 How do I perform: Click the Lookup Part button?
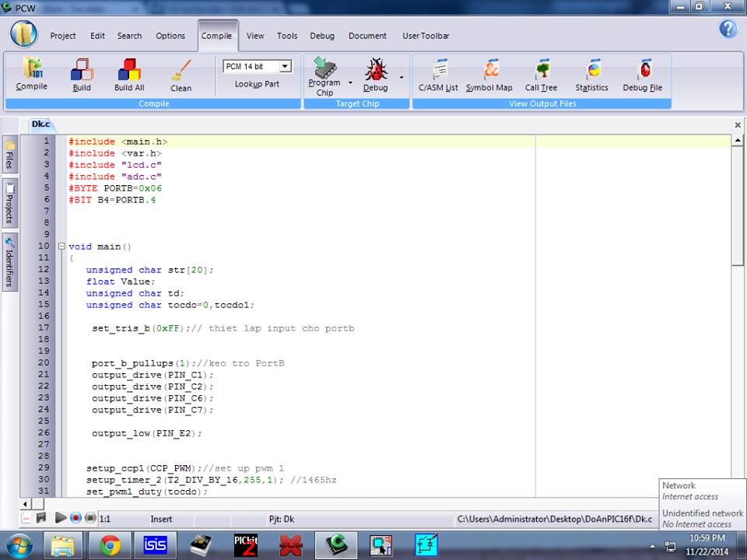[x=257, y=84]
